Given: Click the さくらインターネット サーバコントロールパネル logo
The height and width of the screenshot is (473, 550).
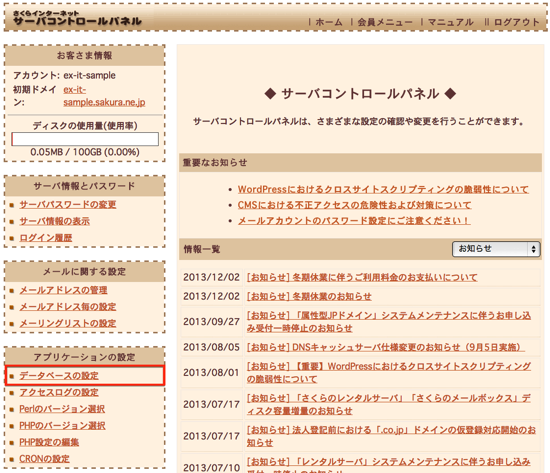Looking at the screenshot, I should pyautogui.click(x=77, y=18).
